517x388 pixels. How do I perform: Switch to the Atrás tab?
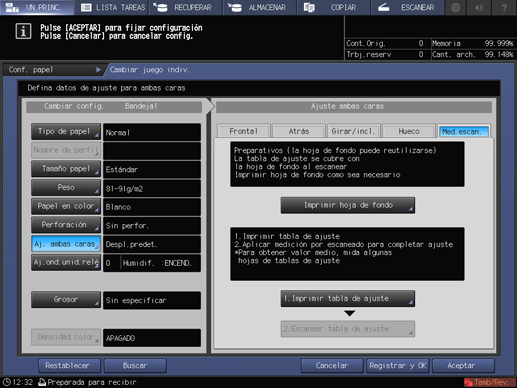pos(299,131)
